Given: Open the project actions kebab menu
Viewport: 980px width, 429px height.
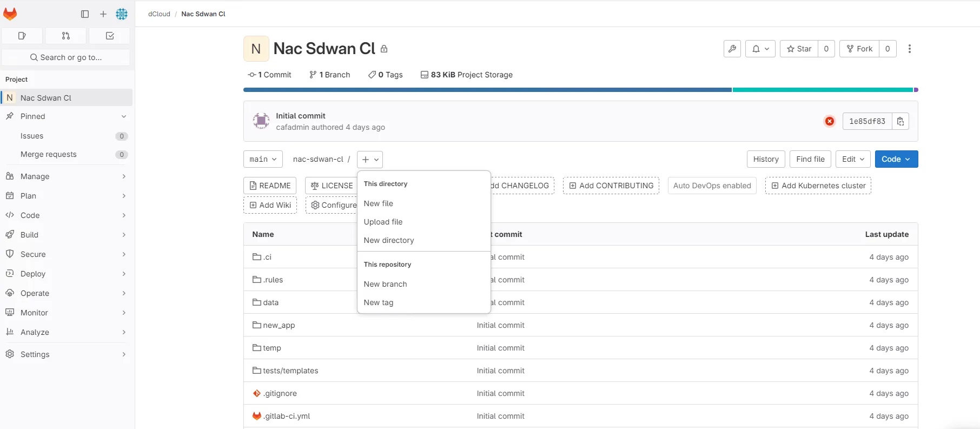Looking at the screenshot, I should (x=910, y=49).
